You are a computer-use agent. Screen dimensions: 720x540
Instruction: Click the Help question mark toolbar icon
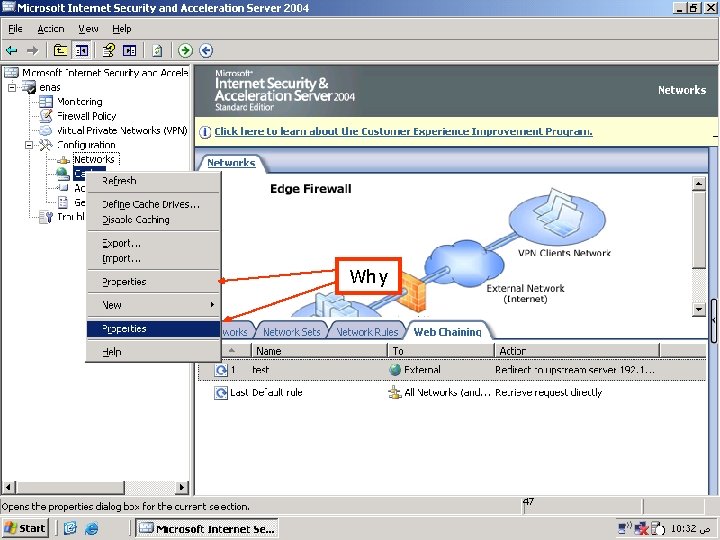coord(109,50)
